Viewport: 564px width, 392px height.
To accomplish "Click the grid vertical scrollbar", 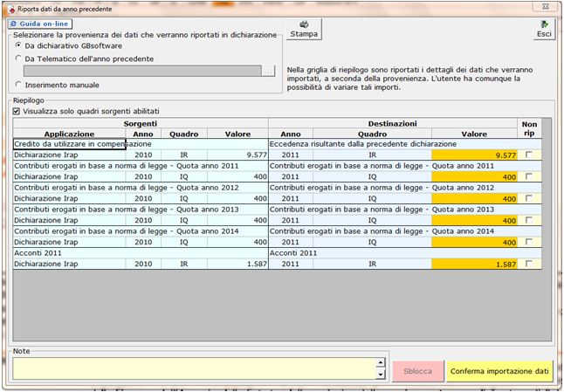I will (x=547, y=229).
